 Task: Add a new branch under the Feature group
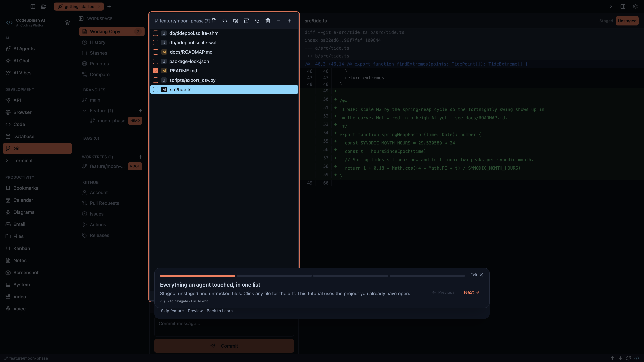(x=141, y=111)
